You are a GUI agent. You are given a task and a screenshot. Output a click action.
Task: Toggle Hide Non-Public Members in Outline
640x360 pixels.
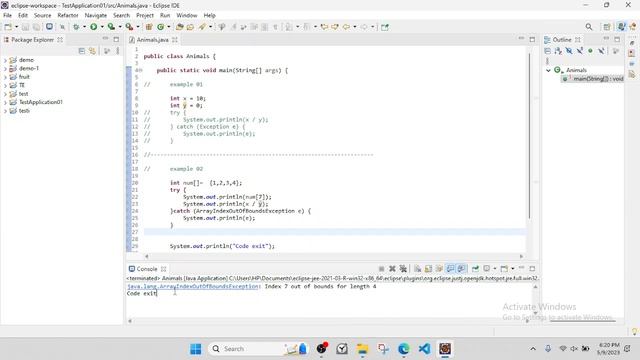click(590, 51)
